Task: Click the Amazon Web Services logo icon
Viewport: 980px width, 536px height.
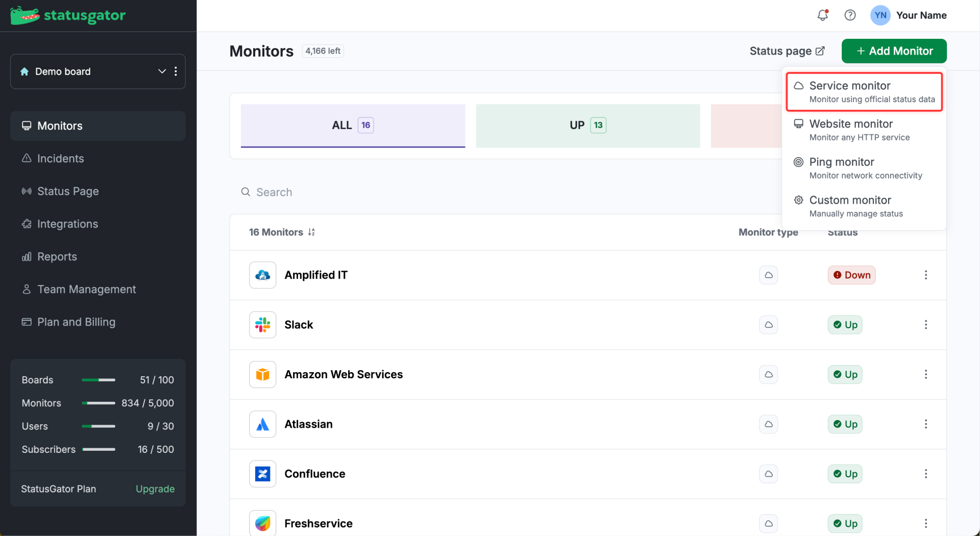Action: [262, 375]
